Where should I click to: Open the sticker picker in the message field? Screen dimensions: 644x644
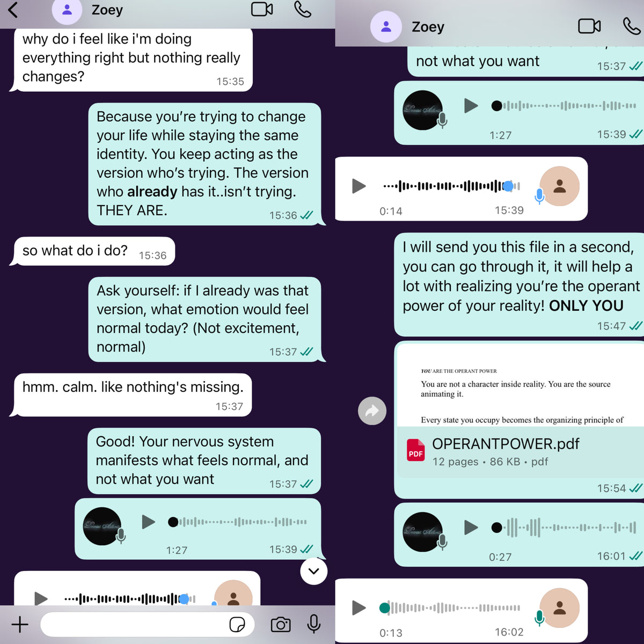[x=237, y=625]
